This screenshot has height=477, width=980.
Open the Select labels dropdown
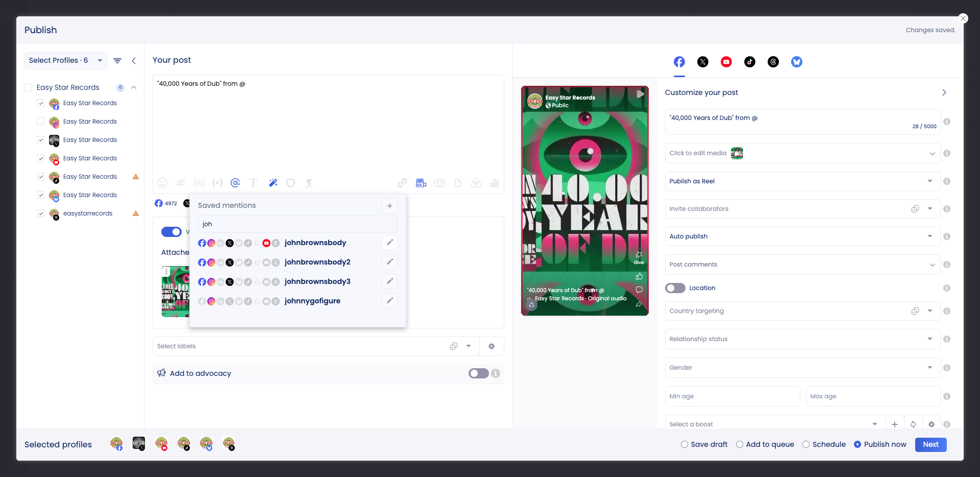coord(316,346)
